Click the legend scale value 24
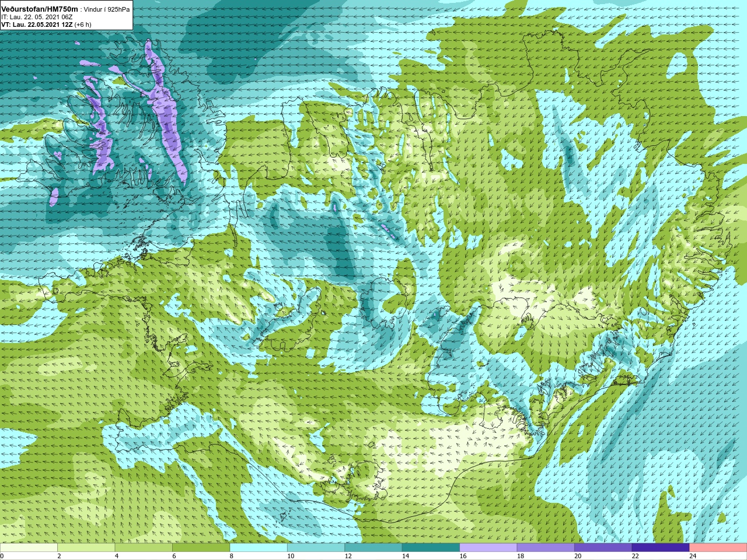Screen dimensions: 747x560 click(693, 556)
